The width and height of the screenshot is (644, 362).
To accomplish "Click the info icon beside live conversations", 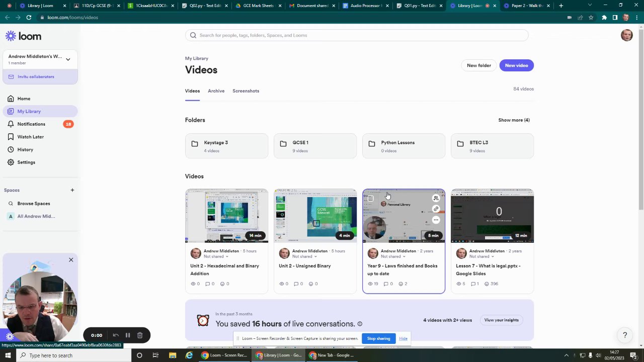I will click(x=360, y=324).
